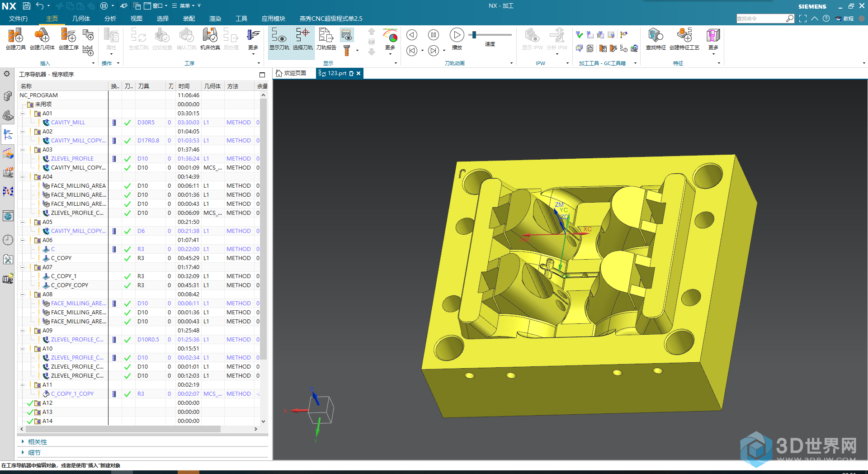Click the tool display drill icon

point(347,51)
